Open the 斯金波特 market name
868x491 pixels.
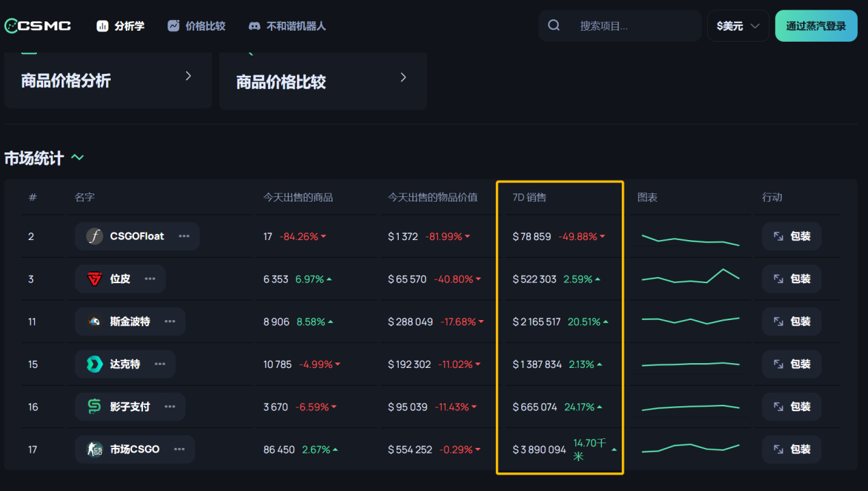[x=130, y=321]
